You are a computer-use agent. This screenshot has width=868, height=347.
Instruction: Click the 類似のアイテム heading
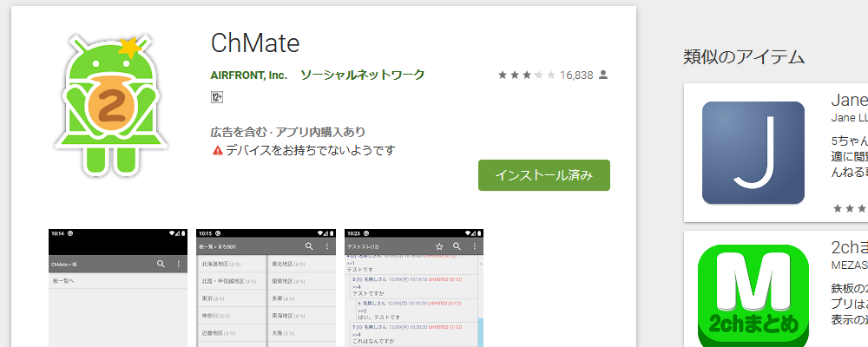744,57
